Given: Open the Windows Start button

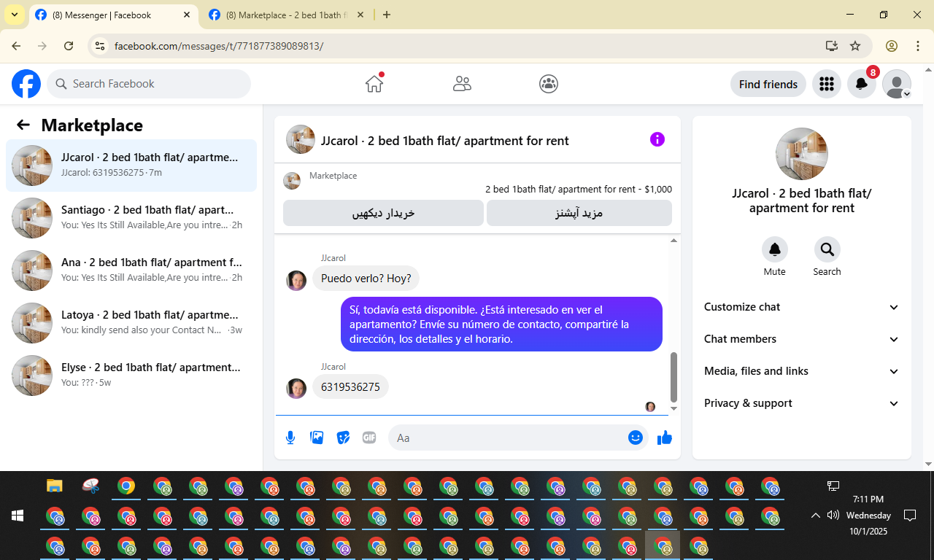Looking at the screenshot, I should coord(18,516).
